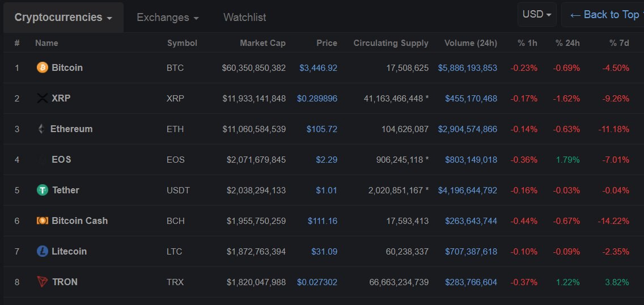Viewport: 644px width, 305px height.
Task: Click Bitcoin Cash price $111.16
Action: click(x=323, y=221)
